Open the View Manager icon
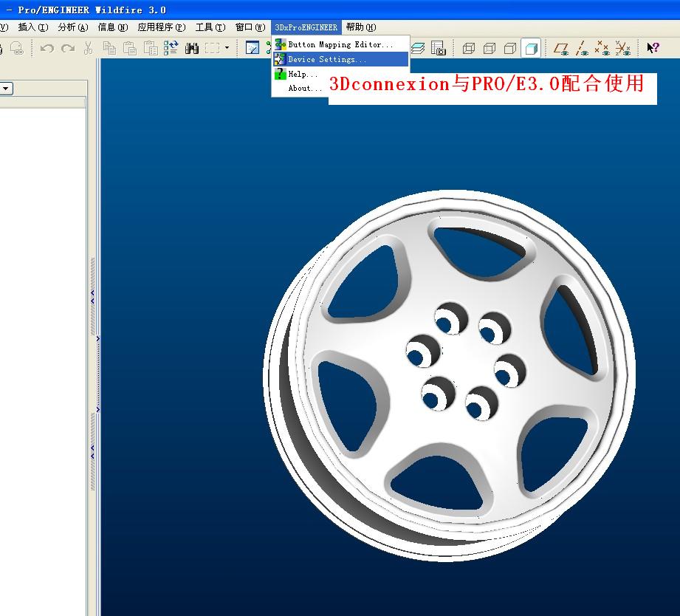This screenshot has height=616, width=680. click(x=439, y=48)
